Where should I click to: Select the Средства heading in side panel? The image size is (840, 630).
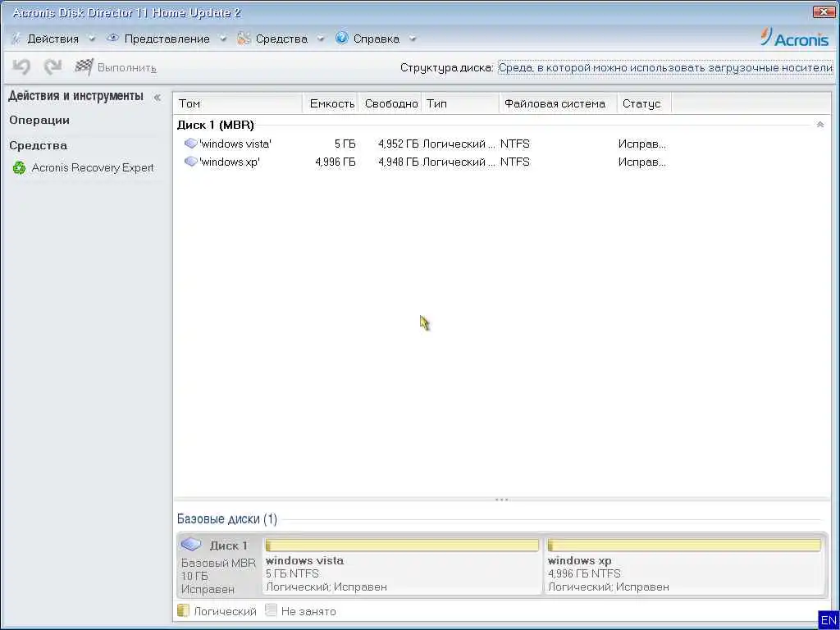pyautogui.click(x=38, y=145)
